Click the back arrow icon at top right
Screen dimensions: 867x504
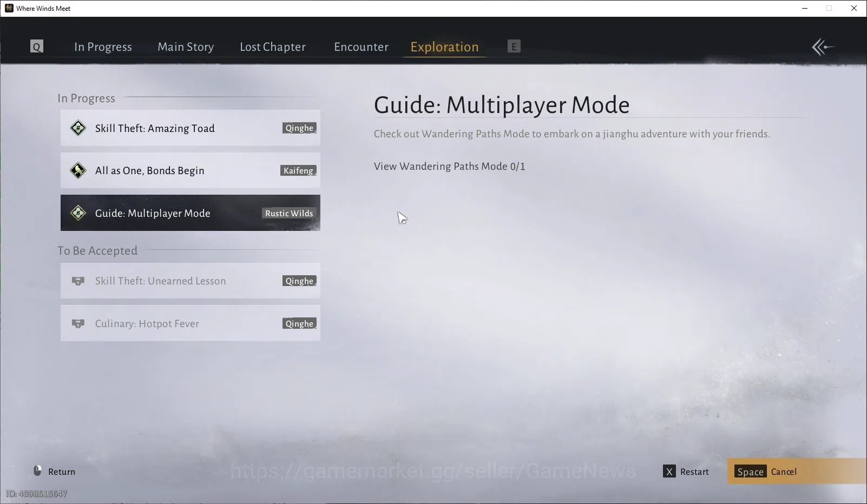[x=823, y=47]
